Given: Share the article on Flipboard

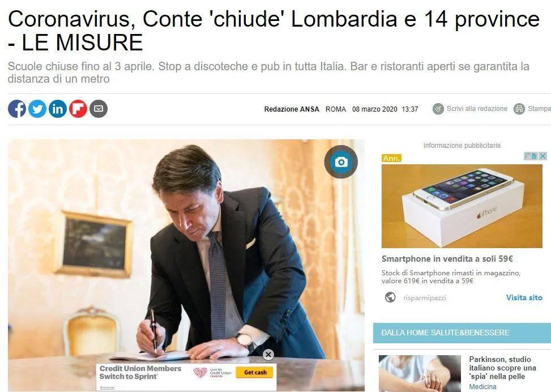Looking at the screenshot, I should pos(78,109).
